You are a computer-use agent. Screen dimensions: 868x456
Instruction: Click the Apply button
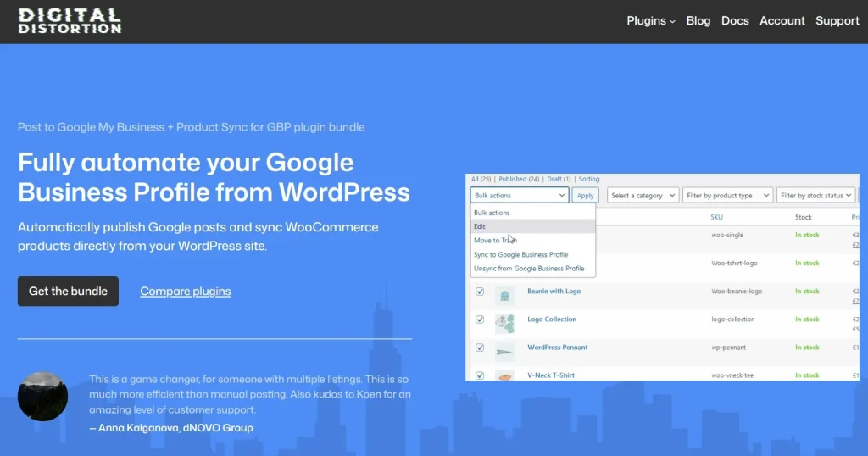tap(585, 195)
